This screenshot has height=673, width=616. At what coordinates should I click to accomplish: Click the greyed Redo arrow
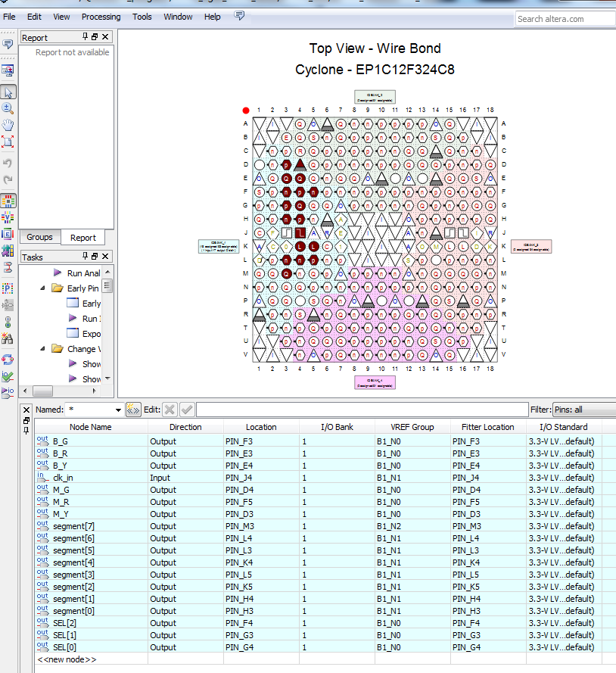click(8, 179)
